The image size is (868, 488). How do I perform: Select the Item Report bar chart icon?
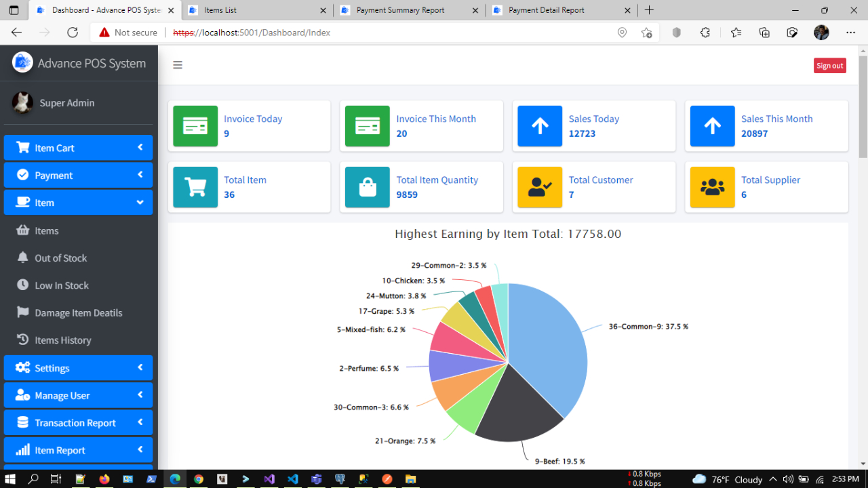(x=22, y=449)
